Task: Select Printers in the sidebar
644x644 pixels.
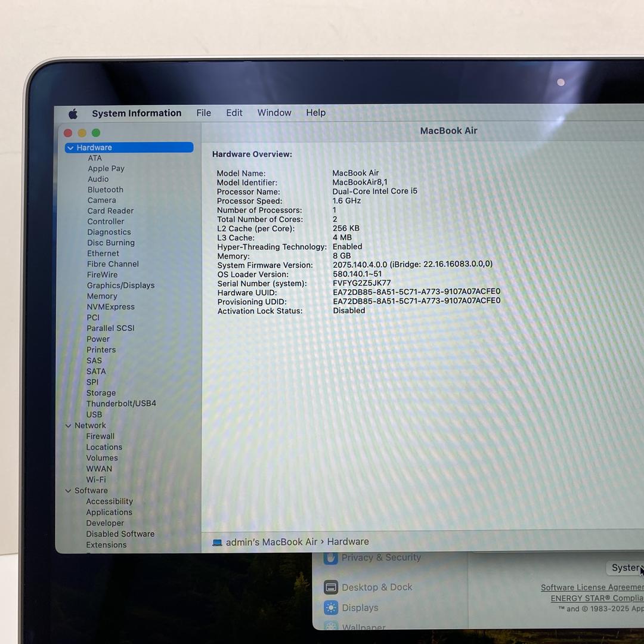Action: click(x=101, y=350)
